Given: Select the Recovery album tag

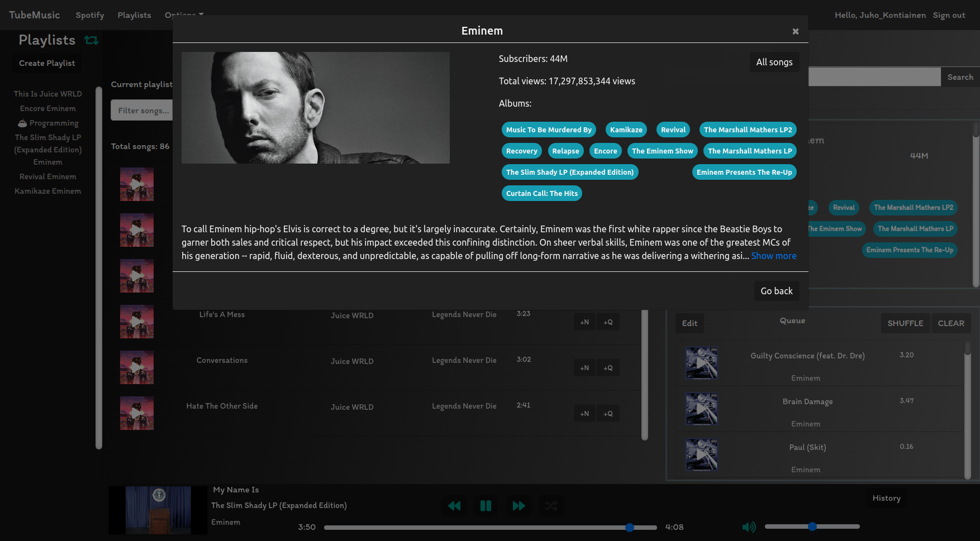Looking at the screenshot, I should tap(522, 151).
